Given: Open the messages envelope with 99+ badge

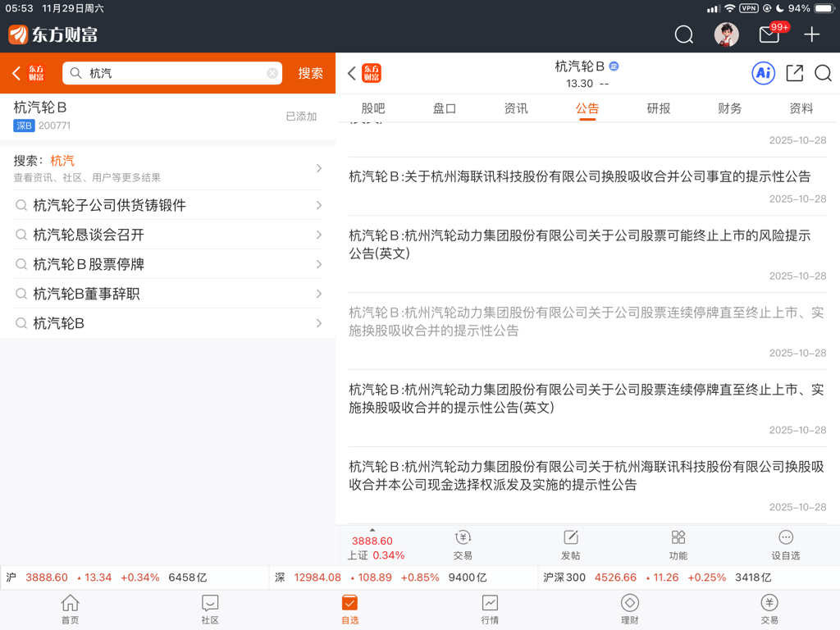Looking at the screenshot, I should coord(770,34).
